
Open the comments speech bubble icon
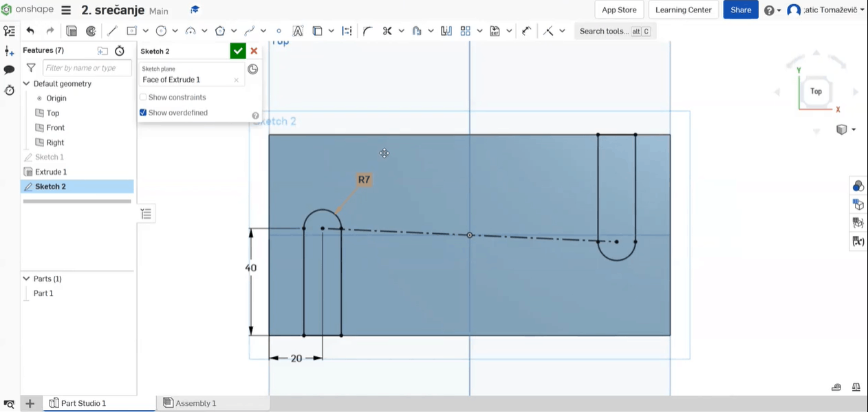[10, 70]
